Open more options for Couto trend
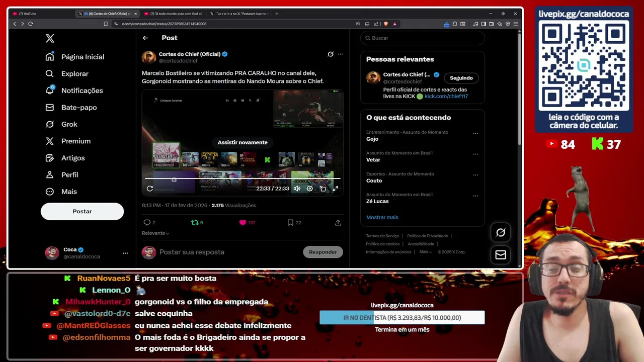 475,175
